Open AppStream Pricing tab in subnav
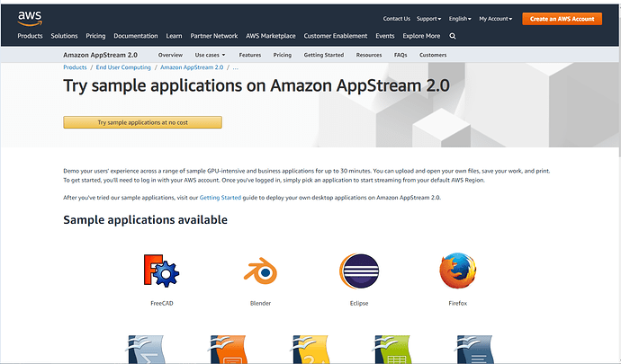The image size is (621, 364). click(283, 55)
